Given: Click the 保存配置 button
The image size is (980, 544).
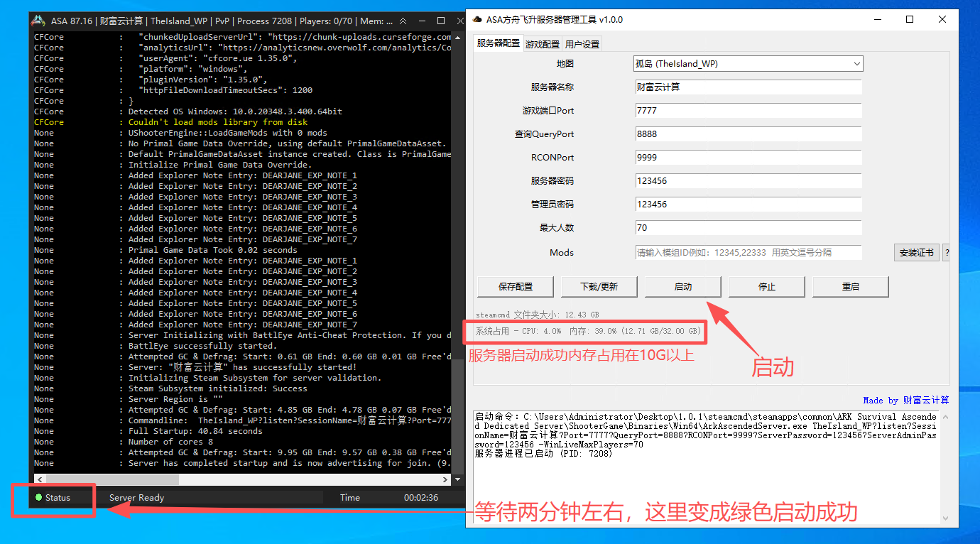Looking at the screenshot, I should [x=516, y=287].
